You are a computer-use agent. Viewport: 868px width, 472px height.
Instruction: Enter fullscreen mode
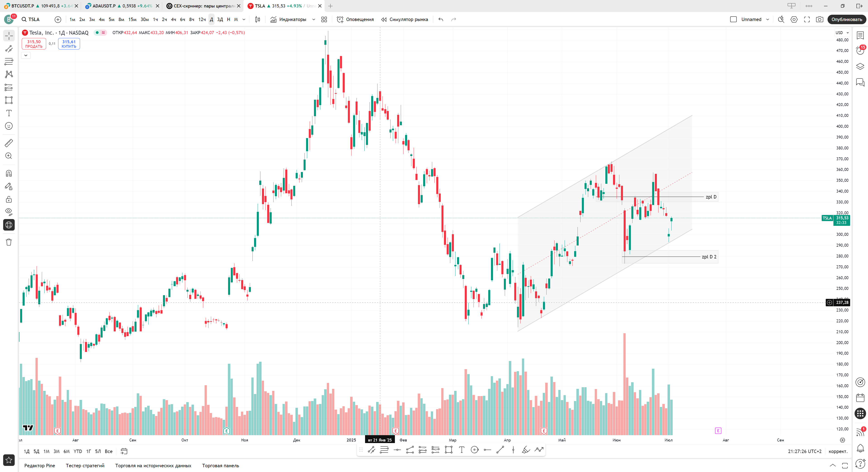click(x=807, y=19)
